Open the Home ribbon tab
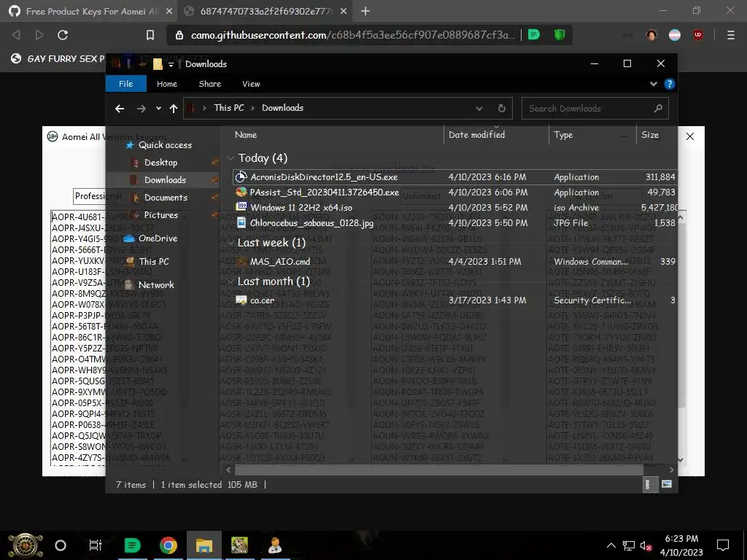This screenshot has height=560, width=747. 167,84
